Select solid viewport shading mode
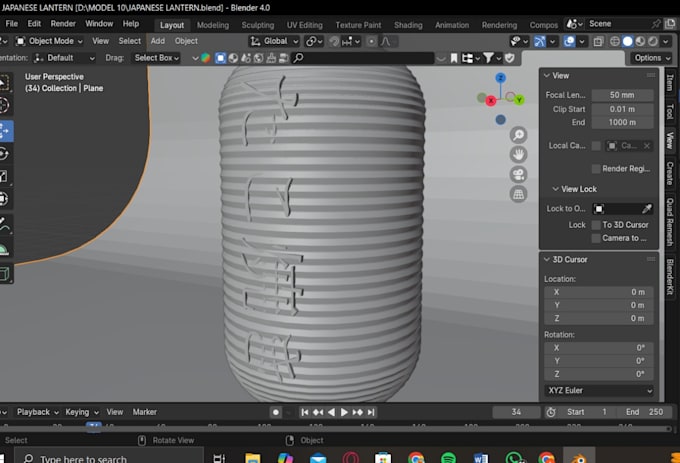The height and width of the screenshot is (463, 680). click(x=628, y=41)
